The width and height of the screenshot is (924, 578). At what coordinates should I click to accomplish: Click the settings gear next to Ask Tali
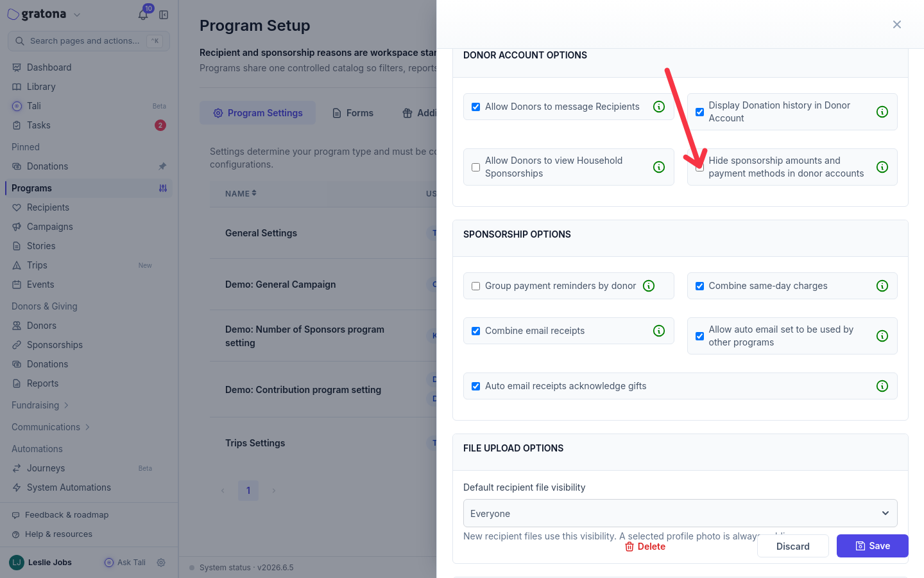(x=161, y=563)
